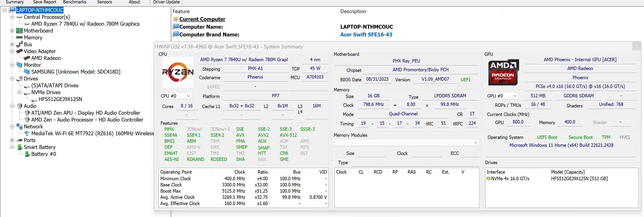Click the Battery #0 icon
The height and width of the screenshot is (217, 644).
pos(27,154)
